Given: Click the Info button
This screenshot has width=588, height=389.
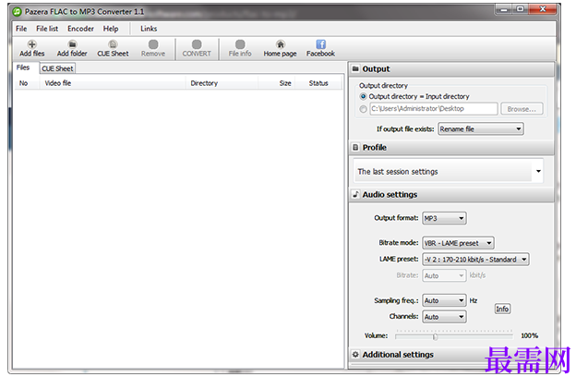Looking at the screenshot, I should click(x=502, y=309).
